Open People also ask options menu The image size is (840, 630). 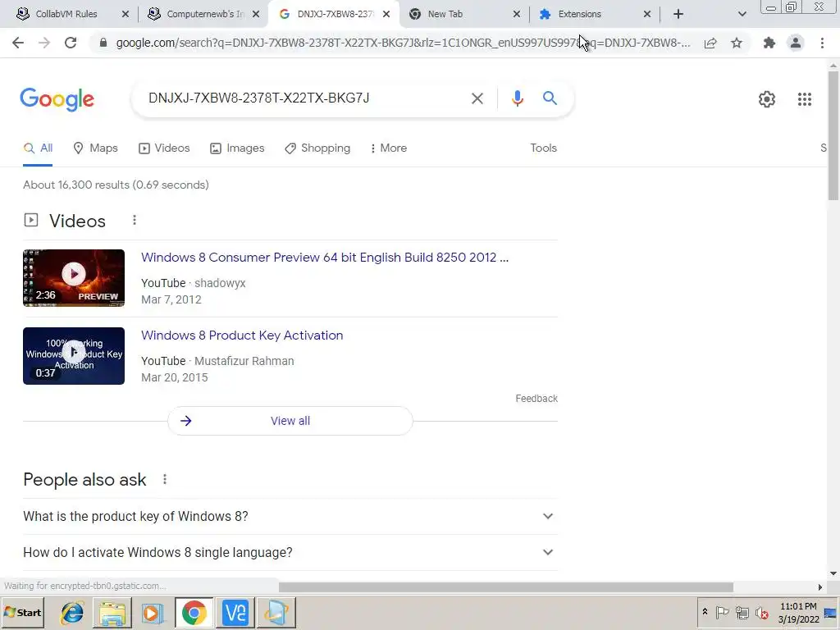(x=165, y=479)
